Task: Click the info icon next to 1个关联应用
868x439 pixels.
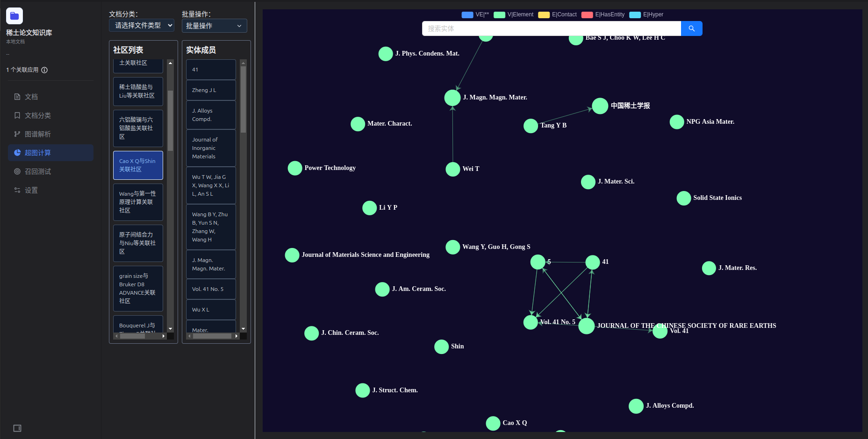Action: 44,70
